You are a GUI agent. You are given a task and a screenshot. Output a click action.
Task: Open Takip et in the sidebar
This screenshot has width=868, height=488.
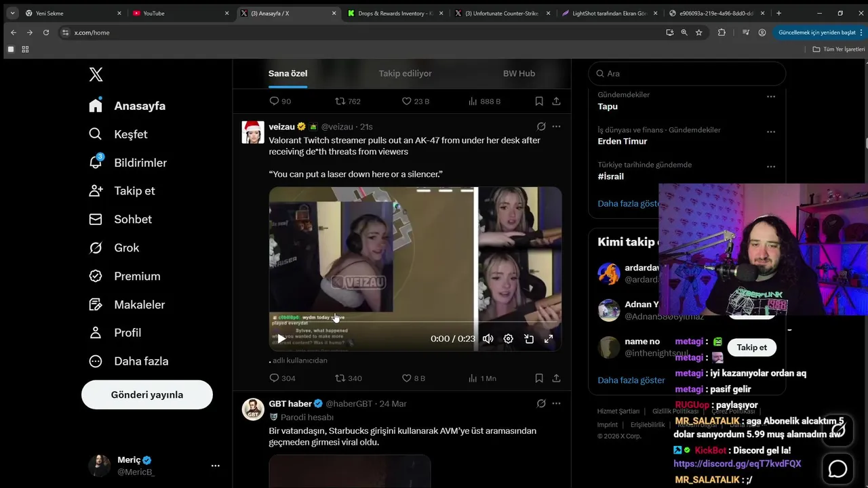(122, 191)
